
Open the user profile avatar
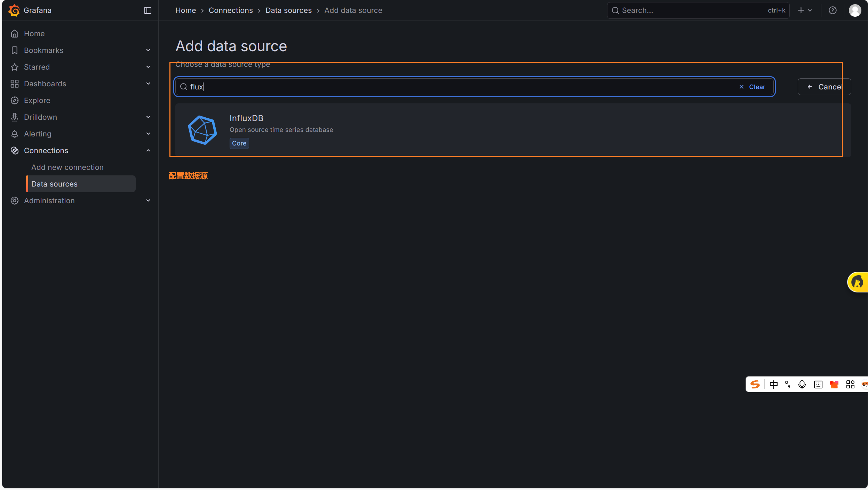(x=855, y=10)
